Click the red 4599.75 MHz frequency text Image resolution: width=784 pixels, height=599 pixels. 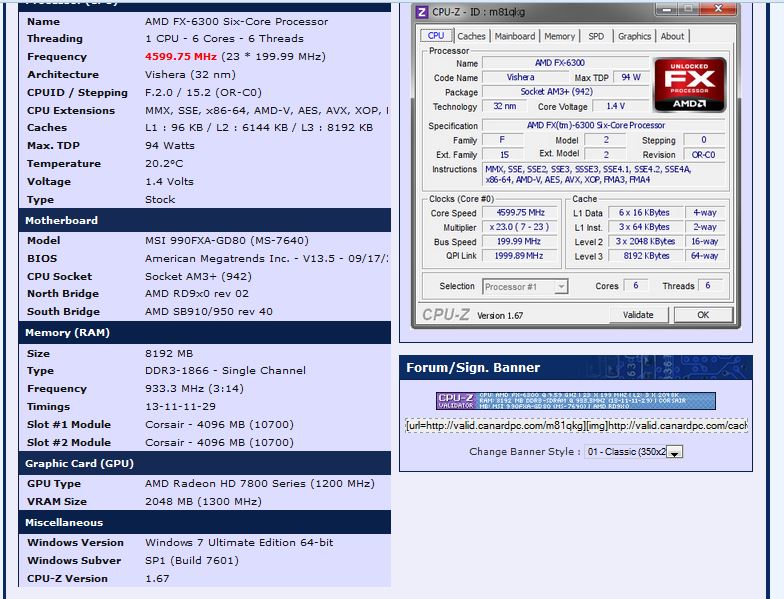181,56
